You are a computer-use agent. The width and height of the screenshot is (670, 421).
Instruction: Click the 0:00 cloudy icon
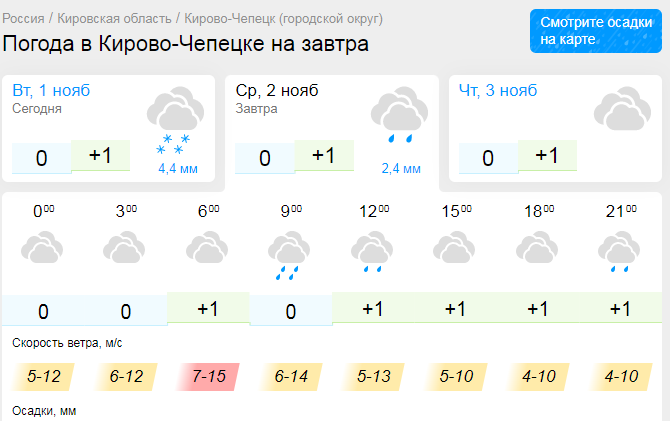coord(43,248)
